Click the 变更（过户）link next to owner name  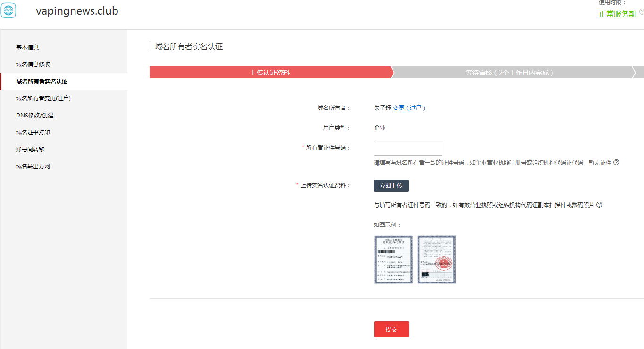(x=409, y=108)
